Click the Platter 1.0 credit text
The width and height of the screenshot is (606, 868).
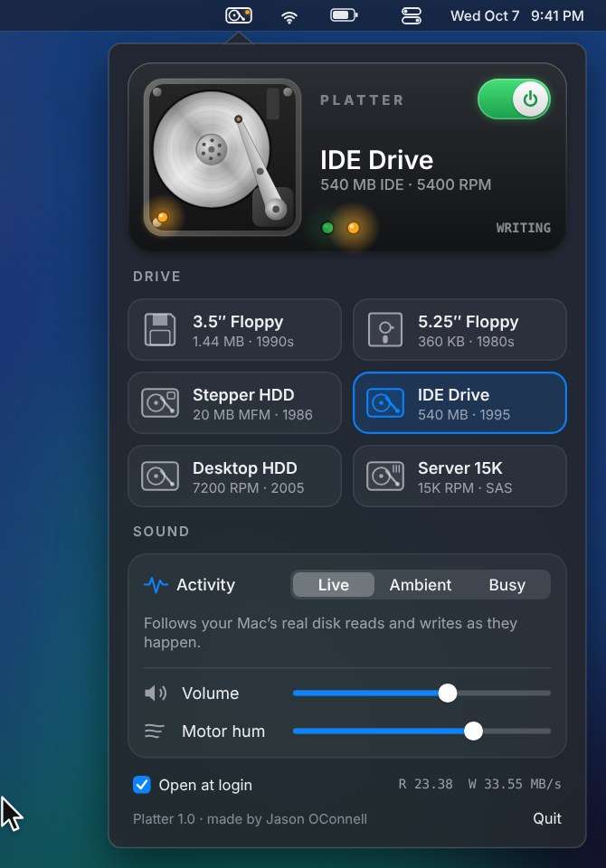click(x=250, y=819)
